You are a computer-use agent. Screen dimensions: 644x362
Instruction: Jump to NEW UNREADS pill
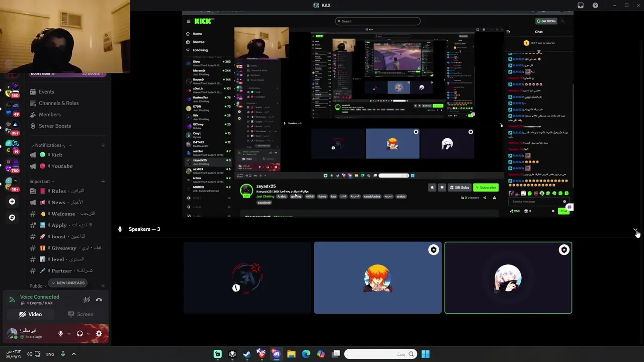[67, 283]
